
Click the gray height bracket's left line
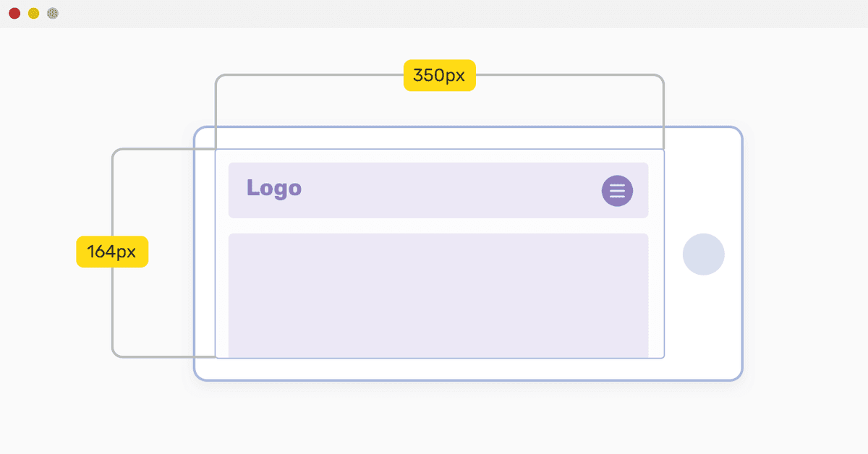[x=112, y=304]
